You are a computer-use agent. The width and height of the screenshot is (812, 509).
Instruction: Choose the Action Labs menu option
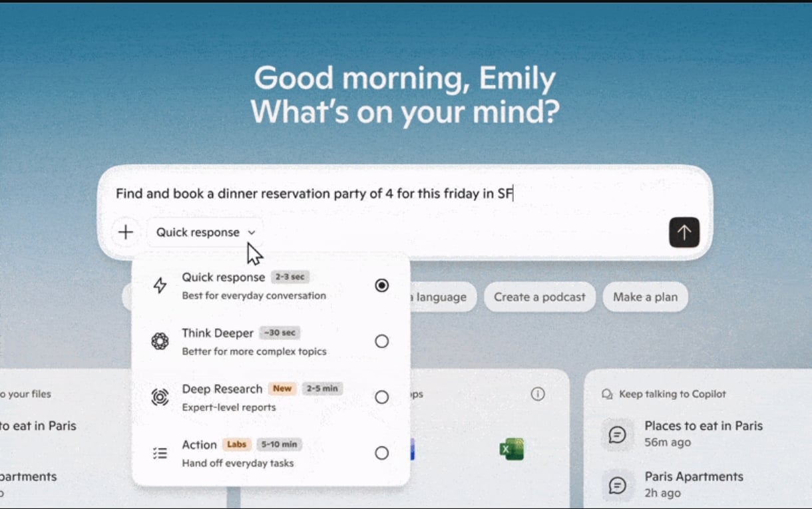(271, 453)
